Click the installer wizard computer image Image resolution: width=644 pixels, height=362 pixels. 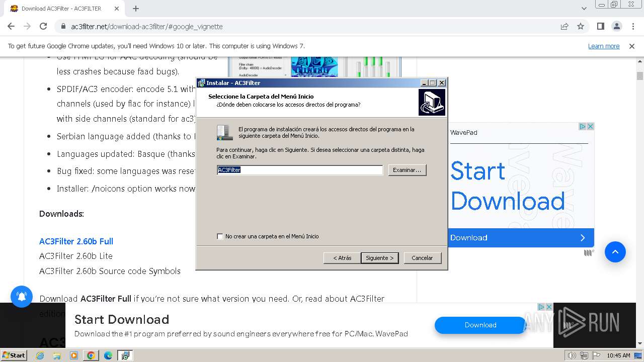pyautogui.click(x=432, y=103)
